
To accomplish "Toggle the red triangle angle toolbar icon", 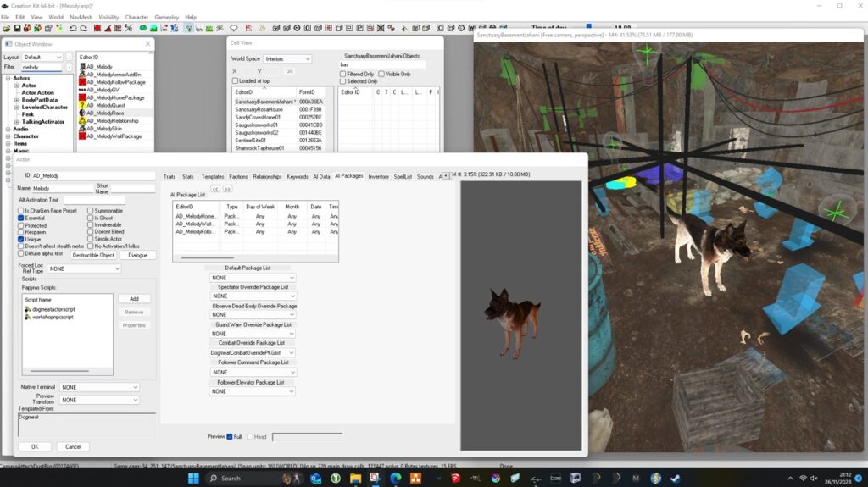I will point(108,28).
